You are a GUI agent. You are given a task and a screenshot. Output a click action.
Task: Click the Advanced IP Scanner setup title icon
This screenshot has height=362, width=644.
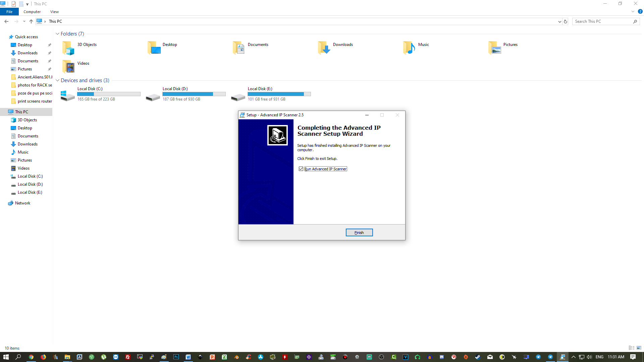click(x=242, y=115)
